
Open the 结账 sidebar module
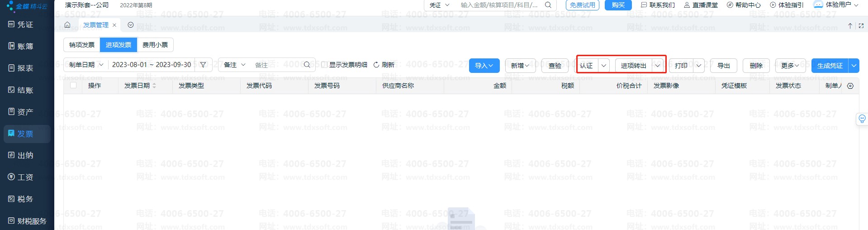21,90
